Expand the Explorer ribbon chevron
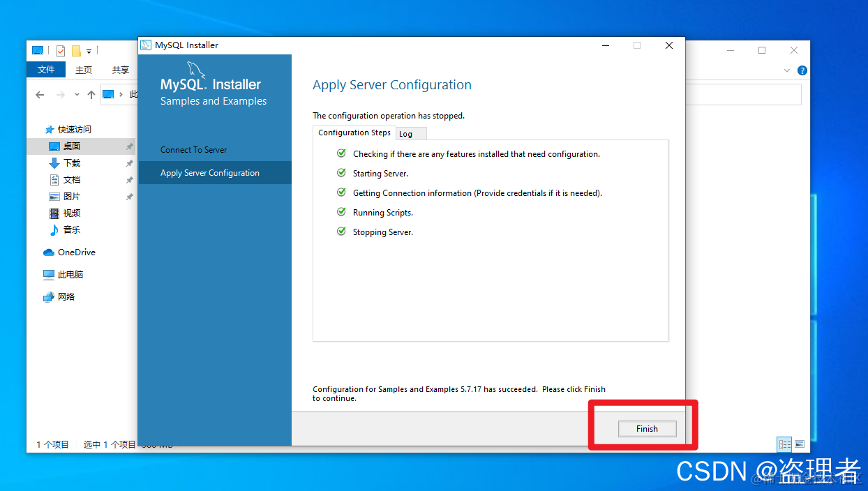This screenshot has height=491, width=868. coord(787,70)
